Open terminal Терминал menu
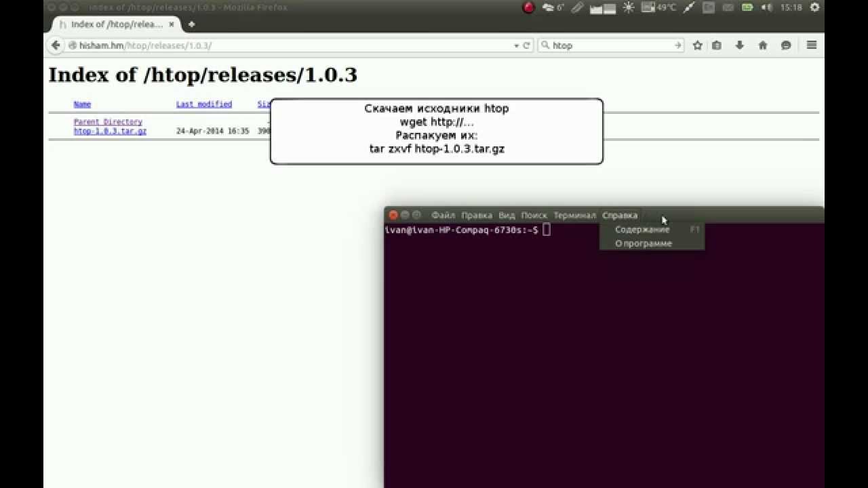 [574, 216]
